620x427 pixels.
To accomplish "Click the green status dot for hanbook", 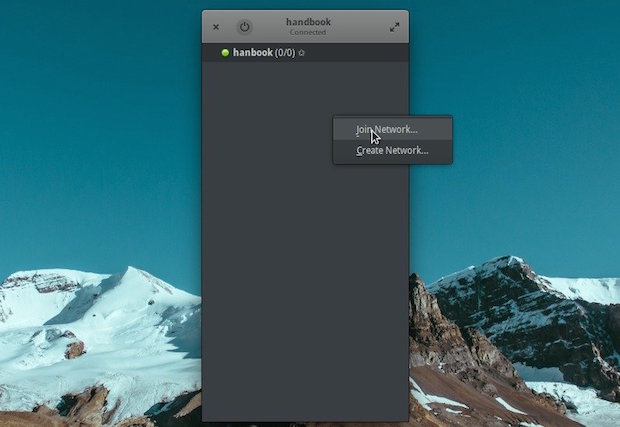I will (225, 53).
